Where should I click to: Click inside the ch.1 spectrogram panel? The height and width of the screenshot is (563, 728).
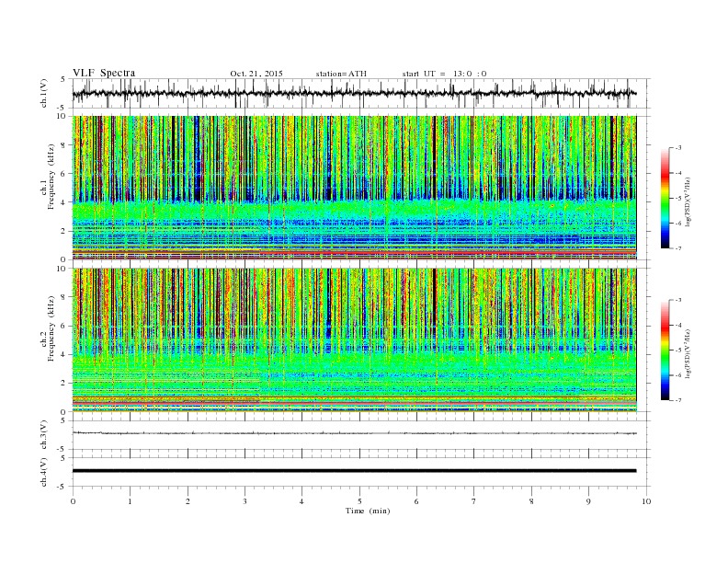[354, 188]
